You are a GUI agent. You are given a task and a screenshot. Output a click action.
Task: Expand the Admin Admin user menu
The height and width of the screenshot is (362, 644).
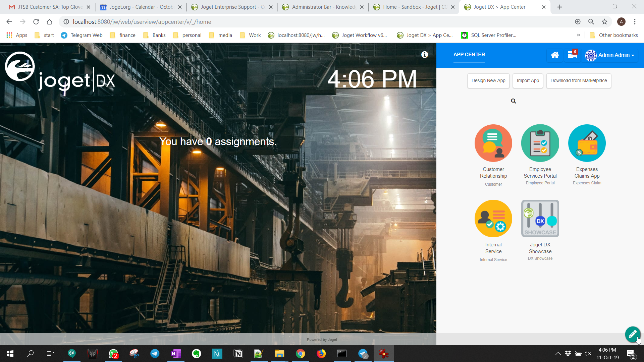pos(610,55)
